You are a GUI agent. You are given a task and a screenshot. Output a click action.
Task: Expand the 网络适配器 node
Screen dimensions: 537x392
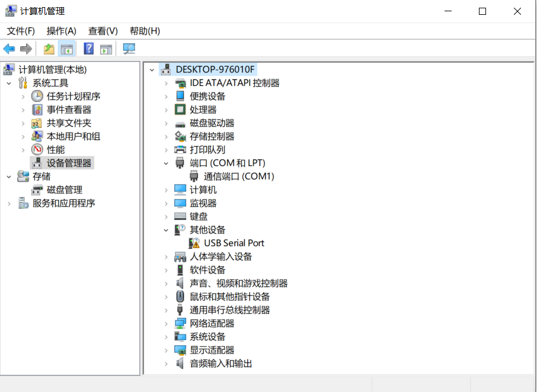pos(167,324)
